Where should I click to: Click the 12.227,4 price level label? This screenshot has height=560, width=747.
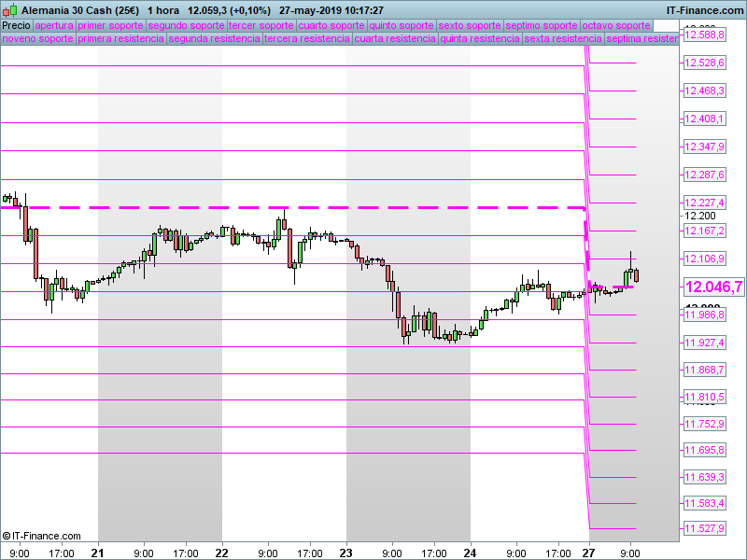coord(705,203)
